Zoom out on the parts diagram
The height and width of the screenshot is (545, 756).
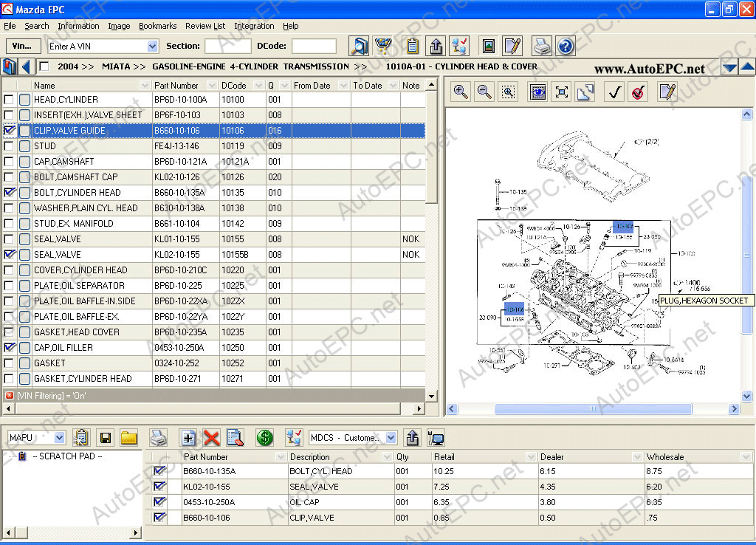(484, 92)
